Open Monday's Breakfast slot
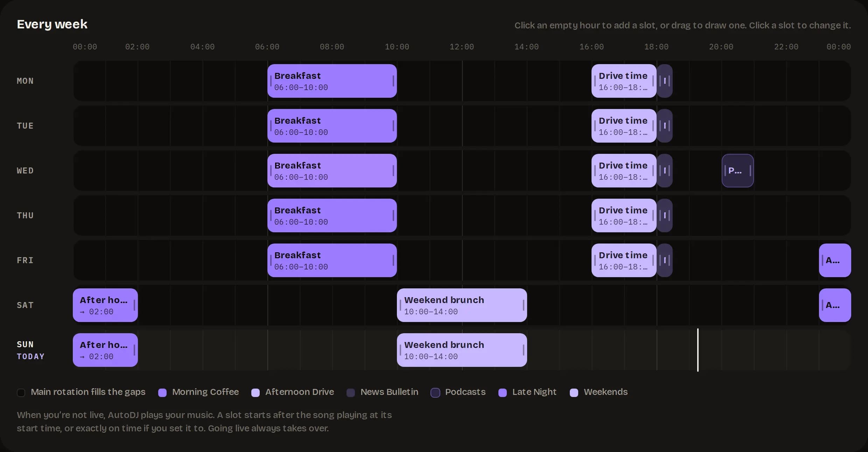The width and height of the screenshot is (868, 452). click(x=332, y=81)
